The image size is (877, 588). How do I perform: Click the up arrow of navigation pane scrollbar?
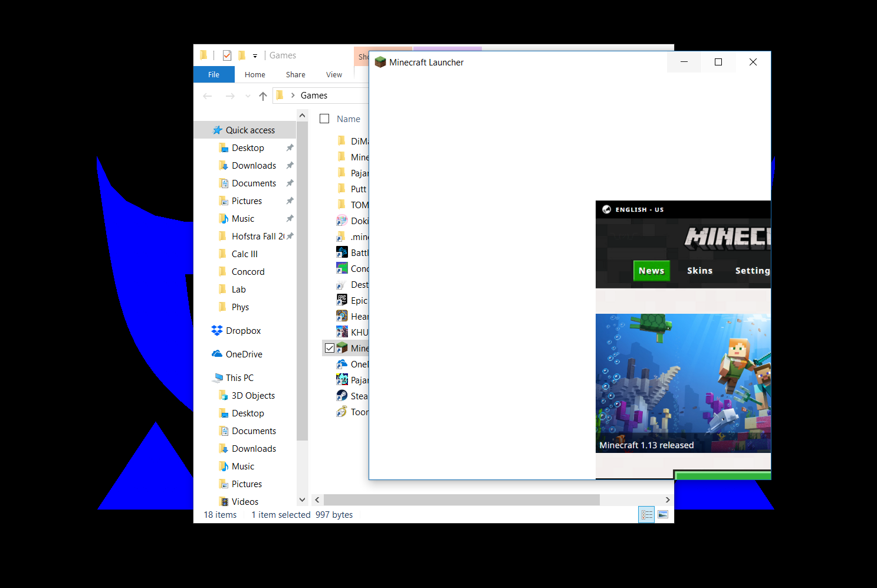303,116
